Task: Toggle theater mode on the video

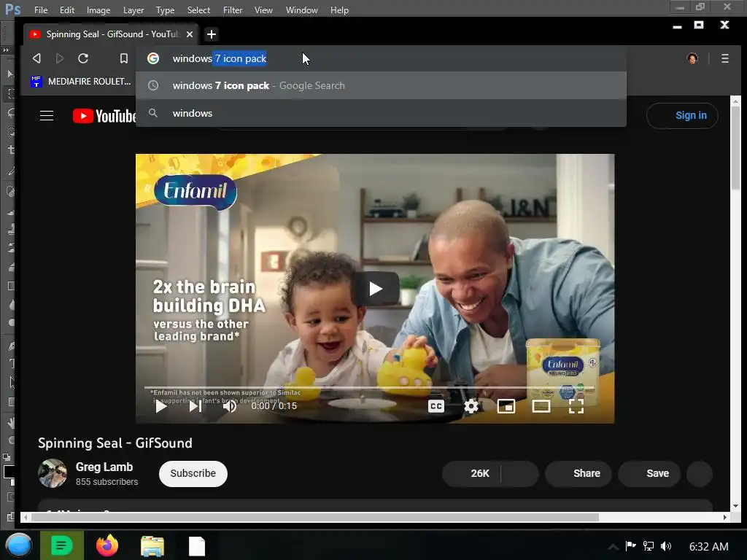Action: point(541,406)
